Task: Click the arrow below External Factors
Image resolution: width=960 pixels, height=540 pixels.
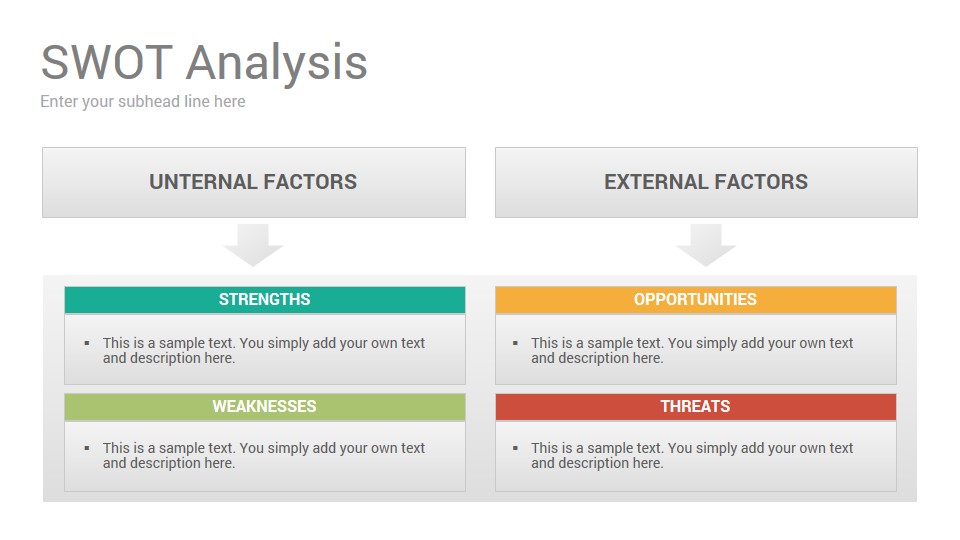Action: point(706,245)
